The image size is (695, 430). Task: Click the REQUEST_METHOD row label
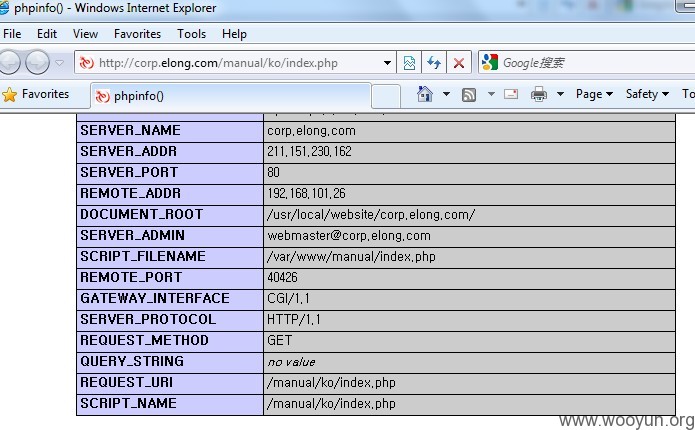pos(144,340)
